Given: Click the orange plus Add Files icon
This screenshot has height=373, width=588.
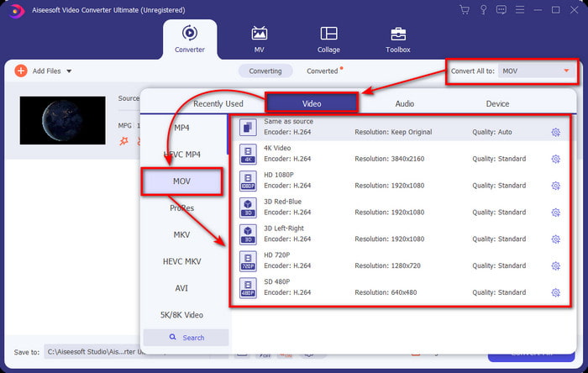Looking at the screenshot, I should (21, 71).
